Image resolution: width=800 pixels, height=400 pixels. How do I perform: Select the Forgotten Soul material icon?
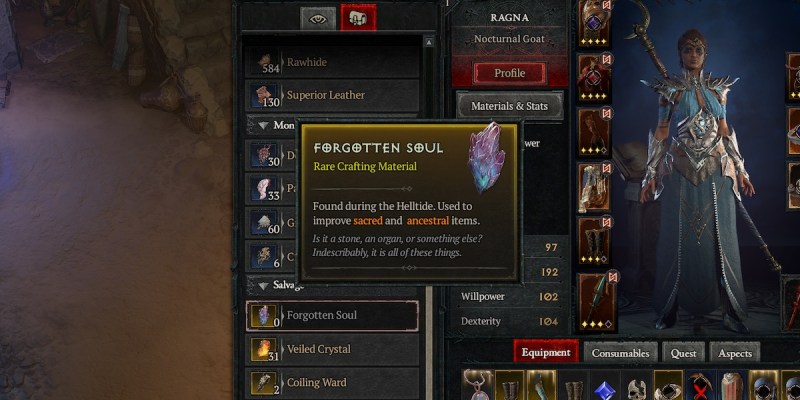pos(264,316)
